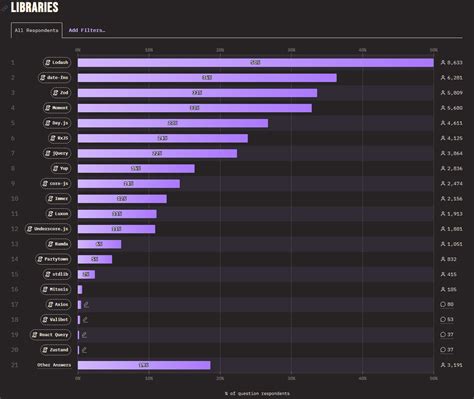474x399 pixels.
Task: Click the icon inside the Underscore.js label
Action: (30, 229)
